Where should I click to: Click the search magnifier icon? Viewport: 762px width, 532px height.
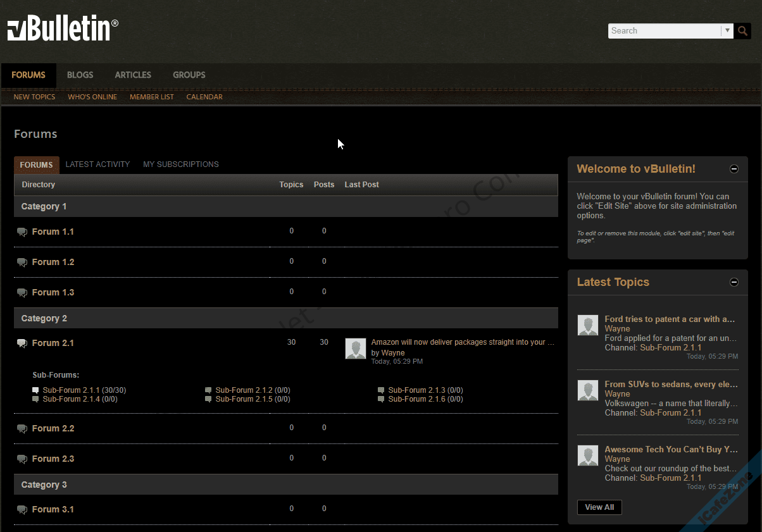pyautogui.click(x=742, y=30)
